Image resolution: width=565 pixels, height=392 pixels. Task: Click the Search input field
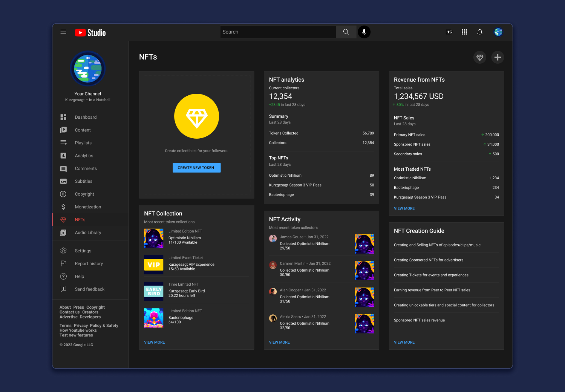coord(278,32)
